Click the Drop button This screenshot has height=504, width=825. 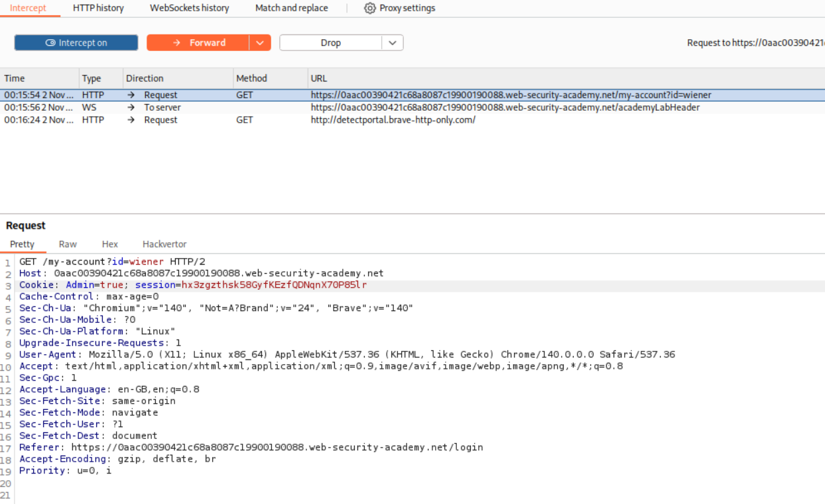click(x=330, y=42)
